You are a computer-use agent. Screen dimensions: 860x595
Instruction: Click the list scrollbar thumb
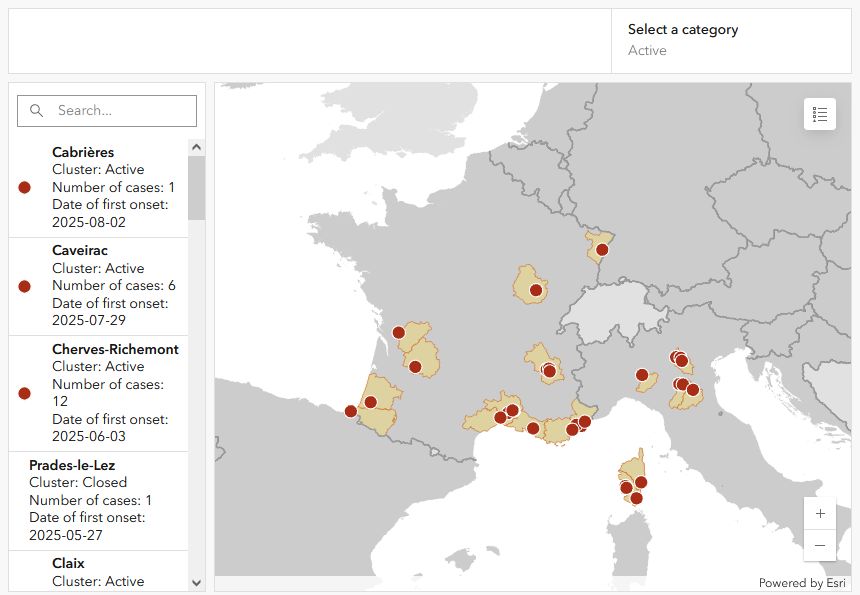[x=196, y=186]
